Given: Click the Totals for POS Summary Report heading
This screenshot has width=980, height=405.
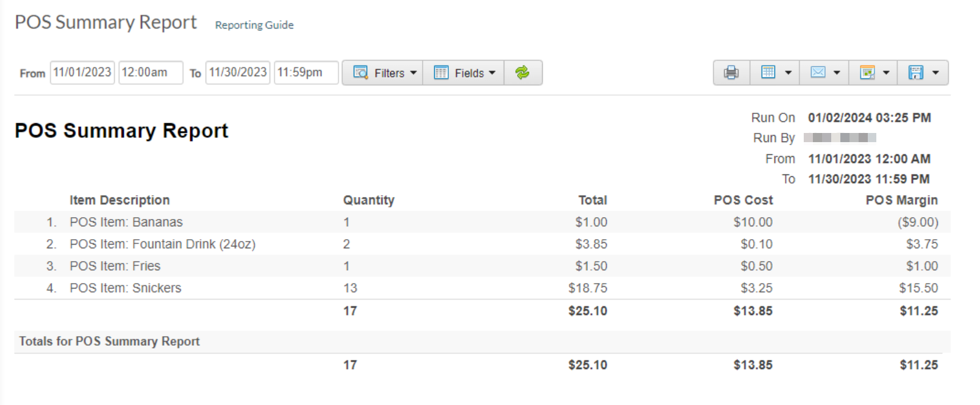Looking at the screenshot, I should [x=109, y=342].
